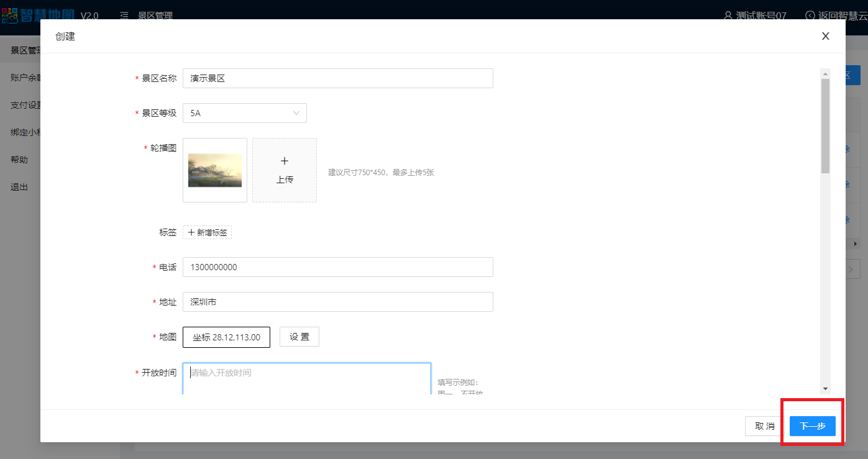Click the 智慧地图 logo icon
Screen dimensions: 868x459
[x=10, y=16]
